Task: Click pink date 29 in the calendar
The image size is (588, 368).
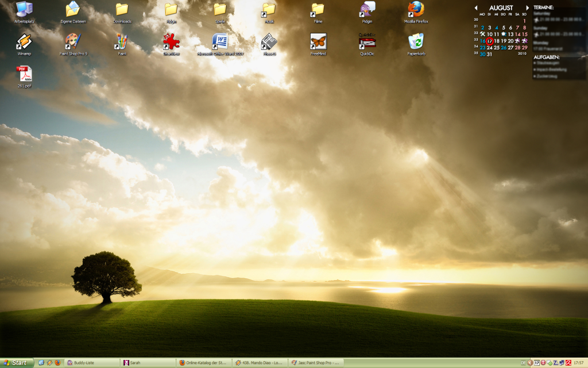Action: (x=525, y=48)
